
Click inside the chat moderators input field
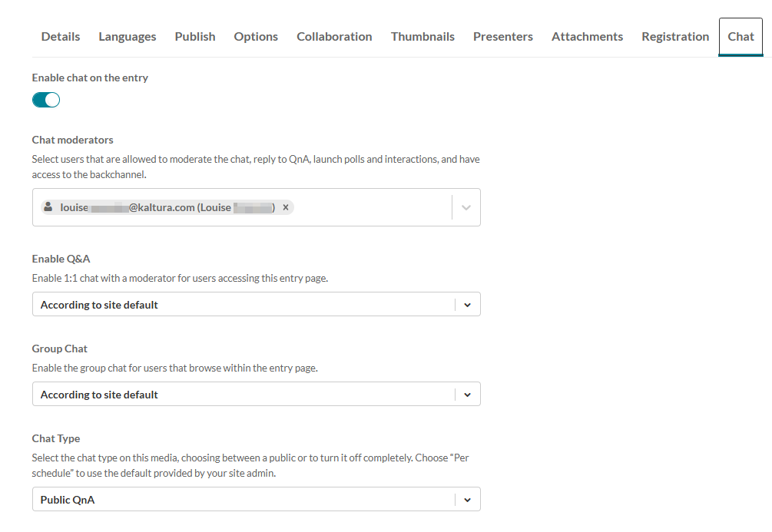(369, 207)
